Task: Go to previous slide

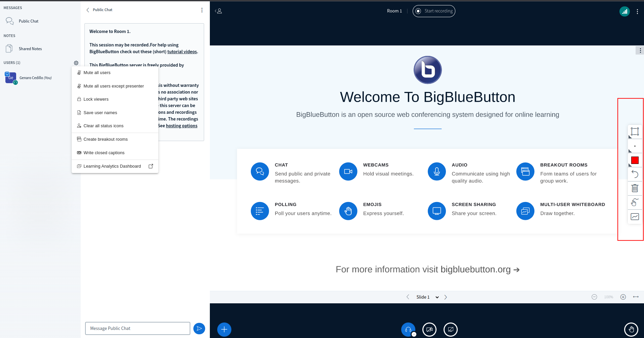Action: coord(408,297)
